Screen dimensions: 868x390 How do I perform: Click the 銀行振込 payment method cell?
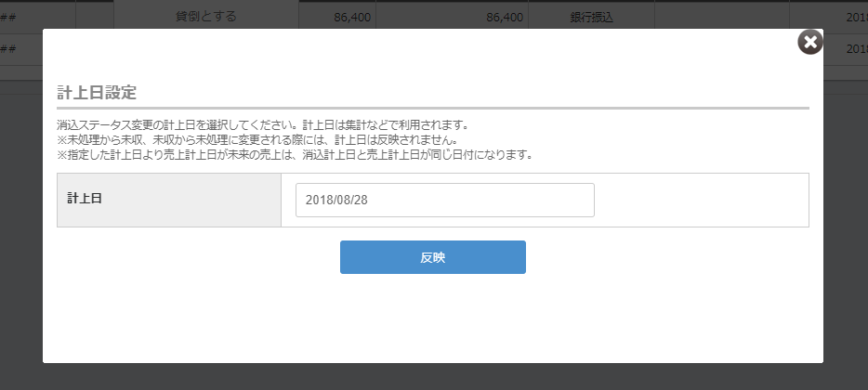(591, 17)
